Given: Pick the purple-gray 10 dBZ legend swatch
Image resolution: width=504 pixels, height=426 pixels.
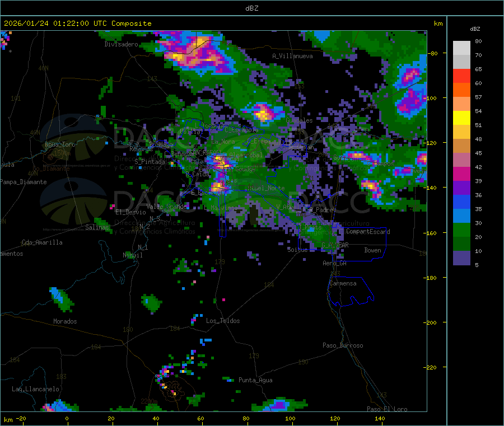Looking at the screenshot, I should [461, 258].
